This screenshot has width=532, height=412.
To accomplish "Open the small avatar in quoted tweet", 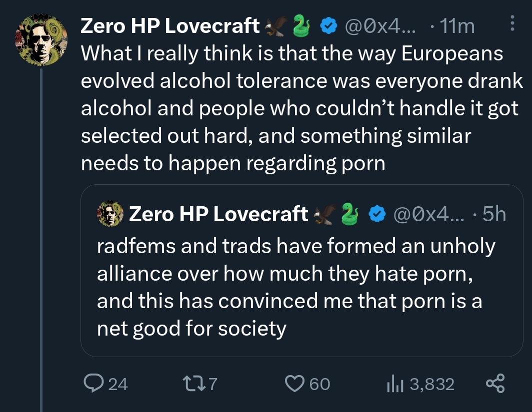I will point(110,214).
